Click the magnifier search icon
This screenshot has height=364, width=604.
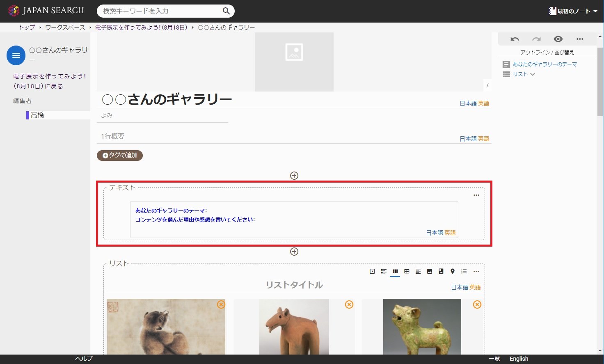226,11
